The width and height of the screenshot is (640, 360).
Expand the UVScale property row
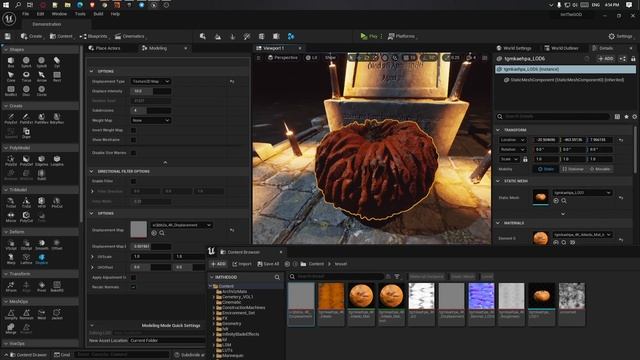pyautogui.click(x=92, y=257)
